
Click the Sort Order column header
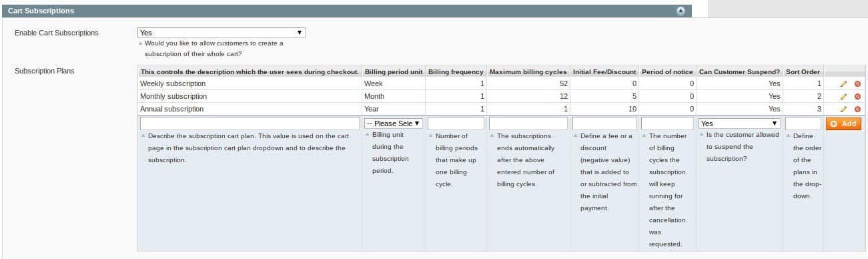click(x=803, y=71)
